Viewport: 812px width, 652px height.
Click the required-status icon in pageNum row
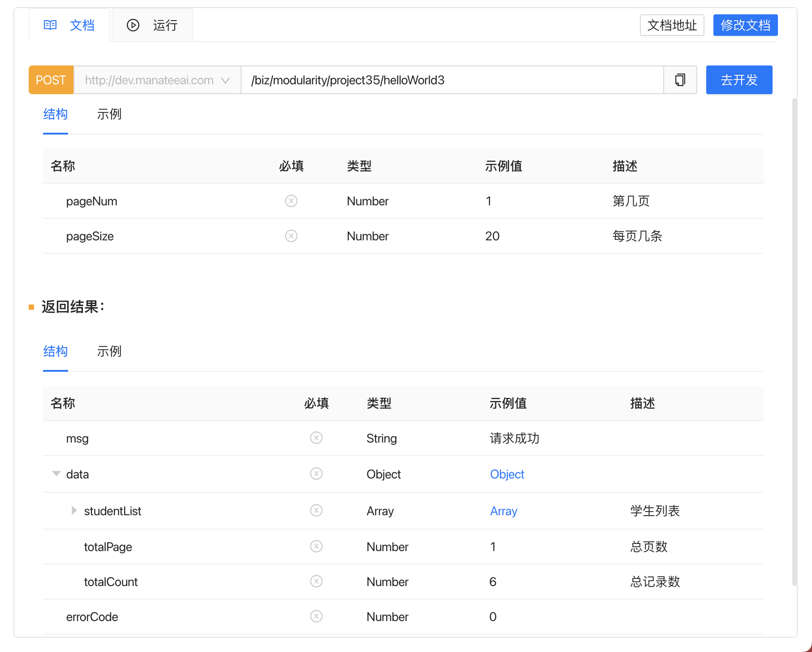tap(291, 201)
